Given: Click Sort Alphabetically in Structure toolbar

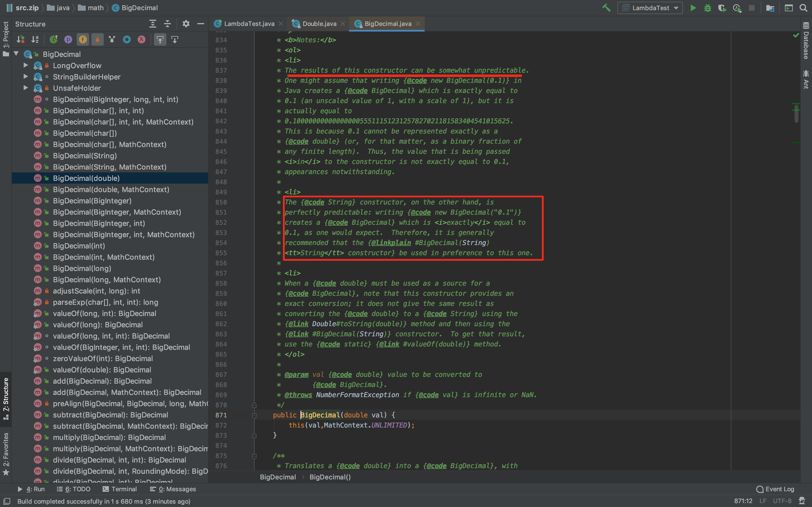Looking at the screenshot, I should click(x=35, y=39).
